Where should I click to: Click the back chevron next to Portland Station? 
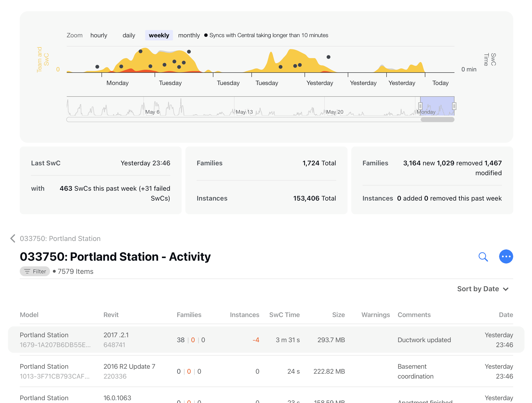(13, 238)
